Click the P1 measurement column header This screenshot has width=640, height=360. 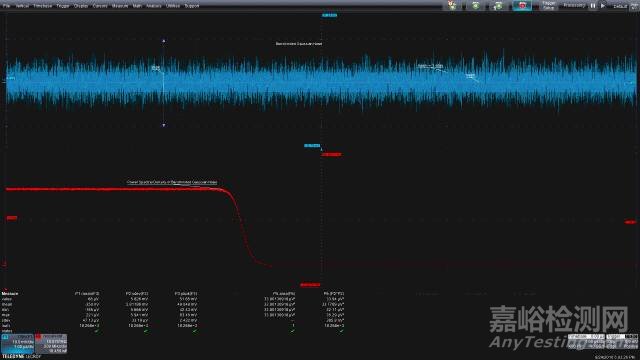click(x=87, y=293)
